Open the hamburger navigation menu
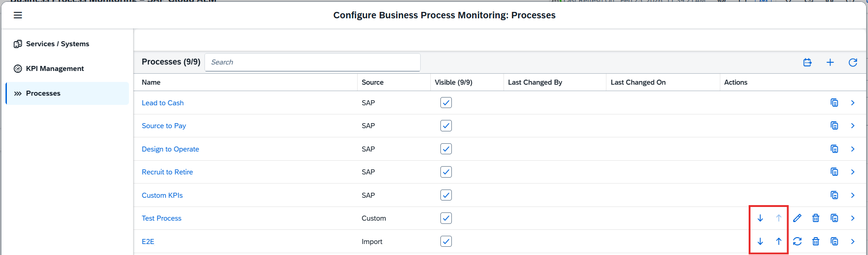The width and height of the screenshot is (868, 255). 18,15
